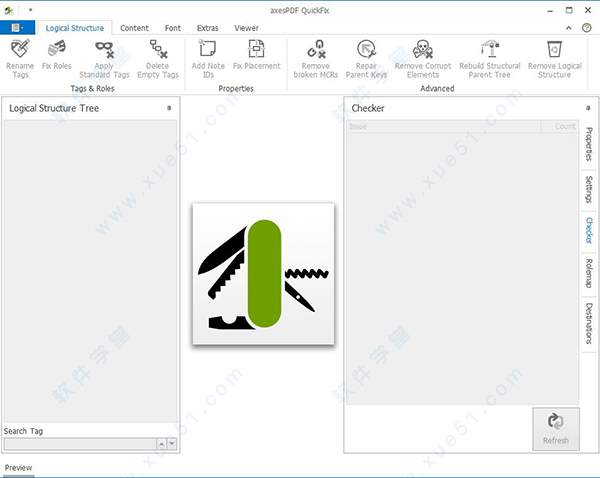
Task: Click Add Note IDs icon
Action: tap(208, 48)
